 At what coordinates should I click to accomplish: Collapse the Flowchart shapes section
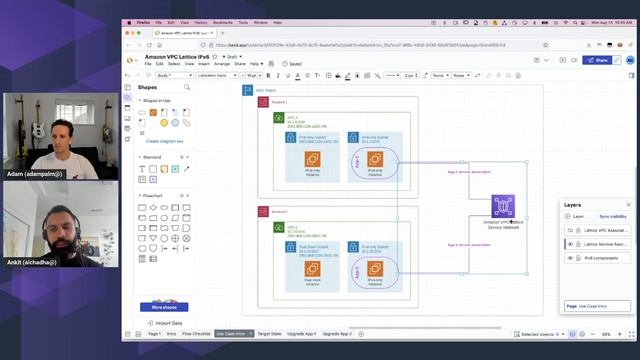point(140,196)
